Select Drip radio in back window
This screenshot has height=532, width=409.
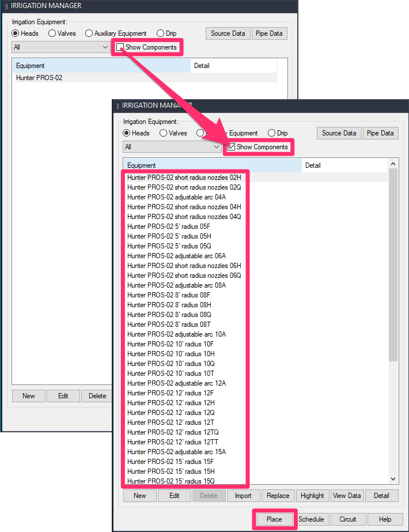point(160,33)
